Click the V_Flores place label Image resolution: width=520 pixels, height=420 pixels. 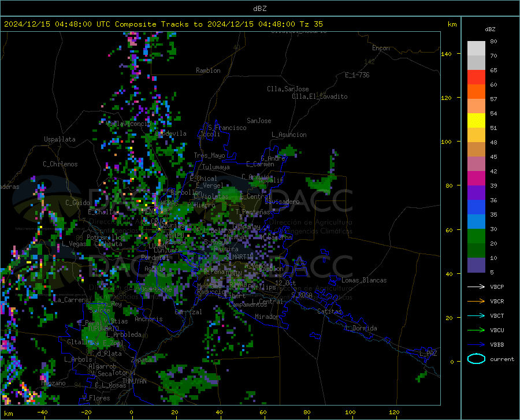click(x=96, y=398)
